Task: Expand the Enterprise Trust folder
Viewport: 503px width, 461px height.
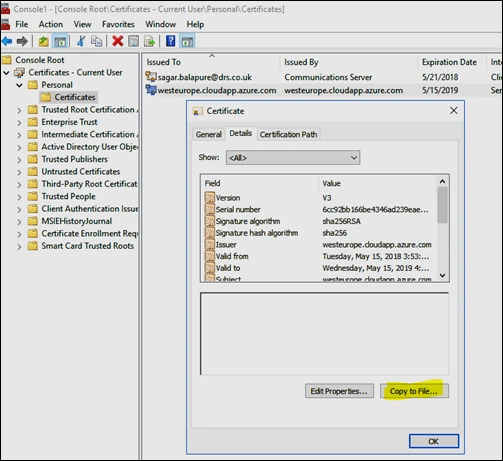Action: click(x=19, y=122)
